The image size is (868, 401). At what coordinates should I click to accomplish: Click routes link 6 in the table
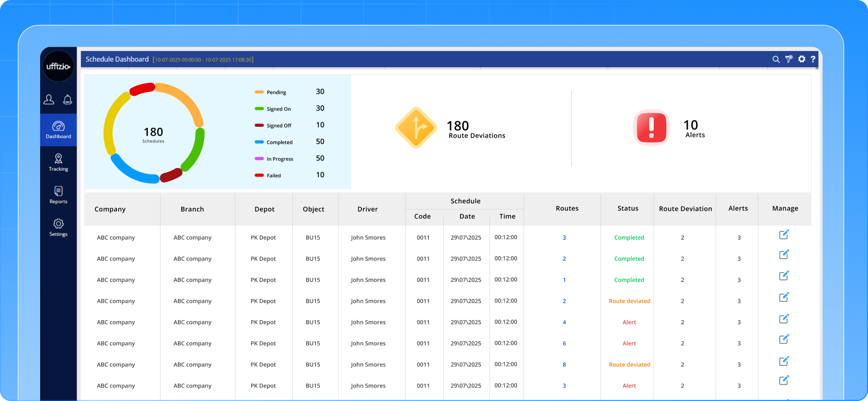564,344
